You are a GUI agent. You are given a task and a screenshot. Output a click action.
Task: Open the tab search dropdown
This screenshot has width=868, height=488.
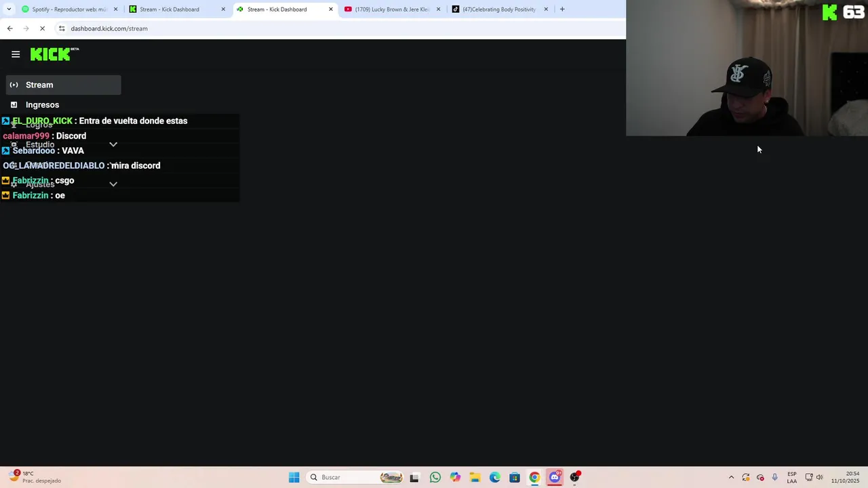tap(8, 9)
